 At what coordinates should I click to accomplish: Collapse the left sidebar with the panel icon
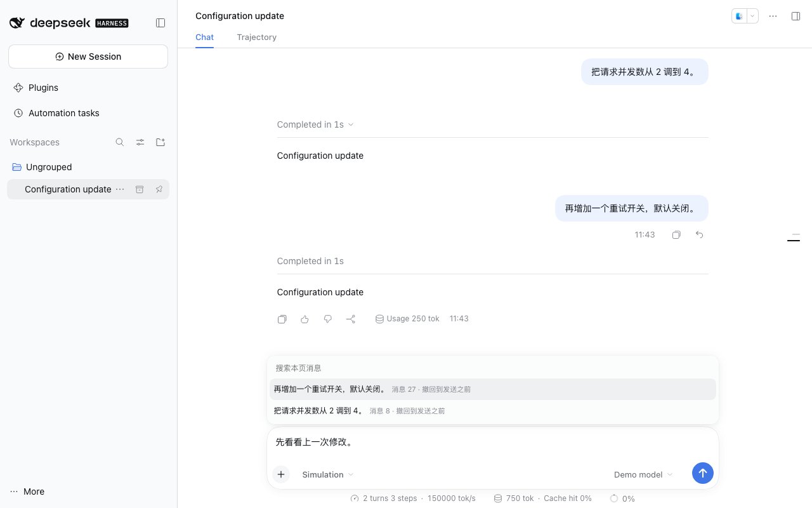[160, 23]
